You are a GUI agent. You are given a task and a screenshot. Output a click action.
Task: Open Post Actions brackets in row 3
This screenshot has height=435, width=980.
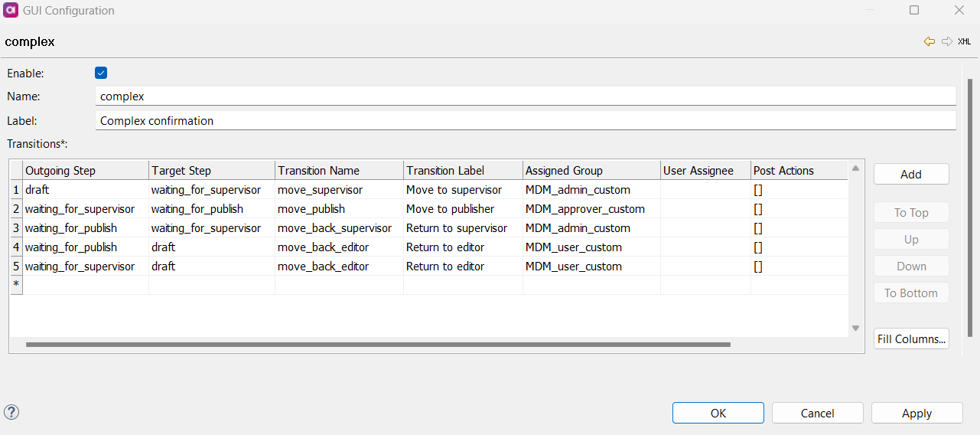[x=758, y=228]
